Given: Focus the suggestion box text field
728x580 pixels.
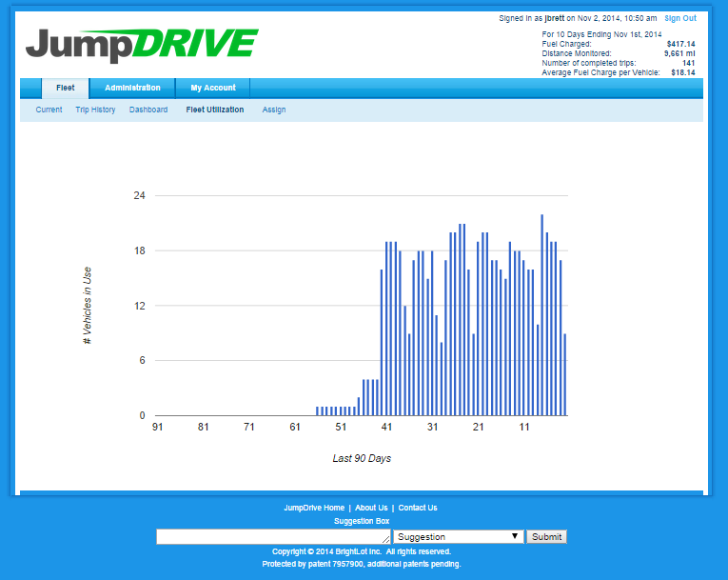Looking at the screenshot, I should pos(273,536).
